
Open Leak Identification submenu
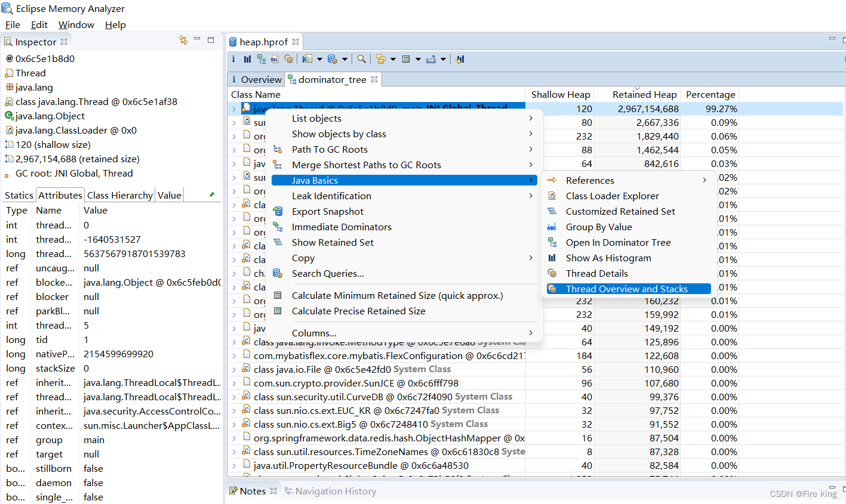pos(404,196)
